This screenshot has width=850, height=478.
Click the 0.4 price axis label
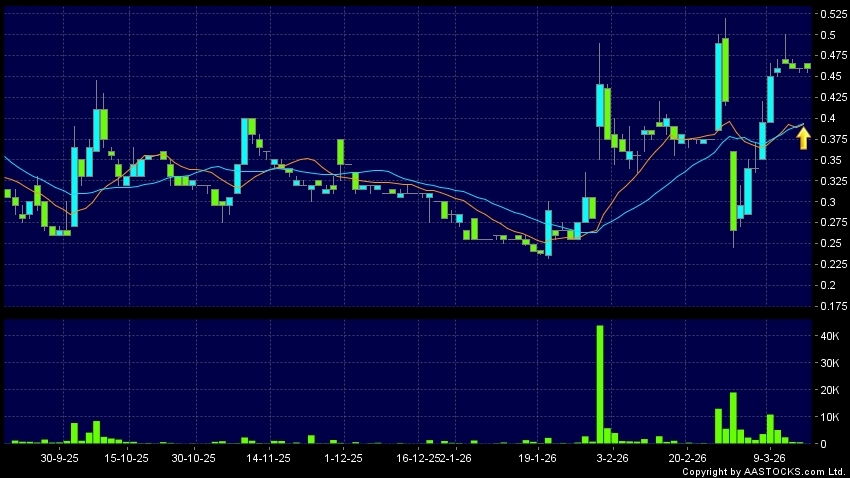828,118
